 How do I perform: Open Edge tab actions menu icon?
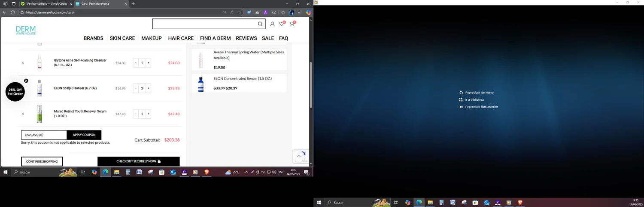[x=13, y=4]
